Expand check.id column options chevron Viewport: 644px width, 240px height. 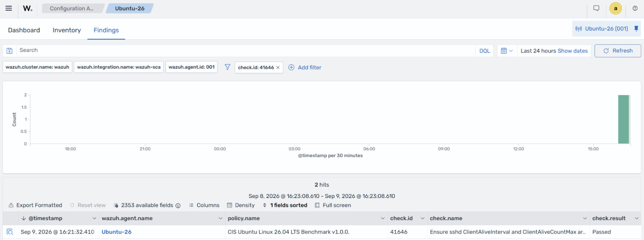423,218
